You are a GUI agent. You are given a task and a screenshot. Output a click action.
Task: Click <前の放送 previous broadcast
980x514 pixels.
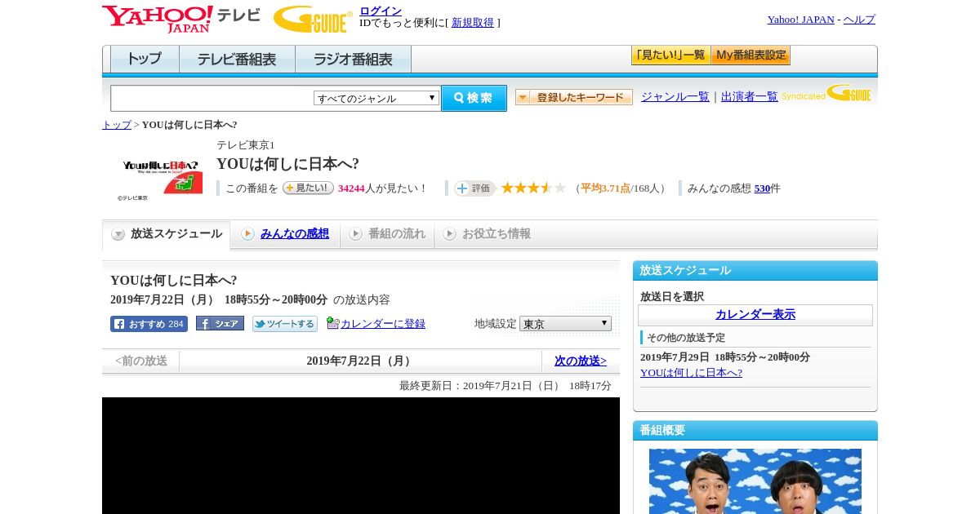pyautogui.click(x=141, y=361)
